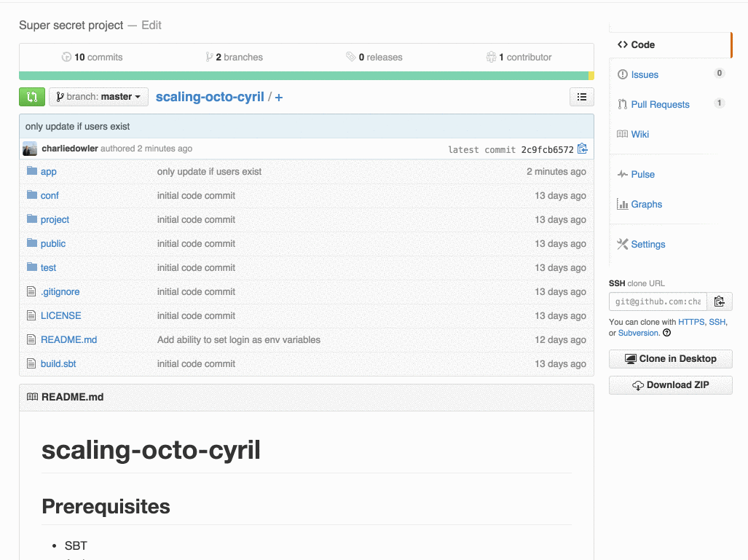Focus the SSH clone URL field
This screenshot has width=748, height=560.
coord(658,301)
